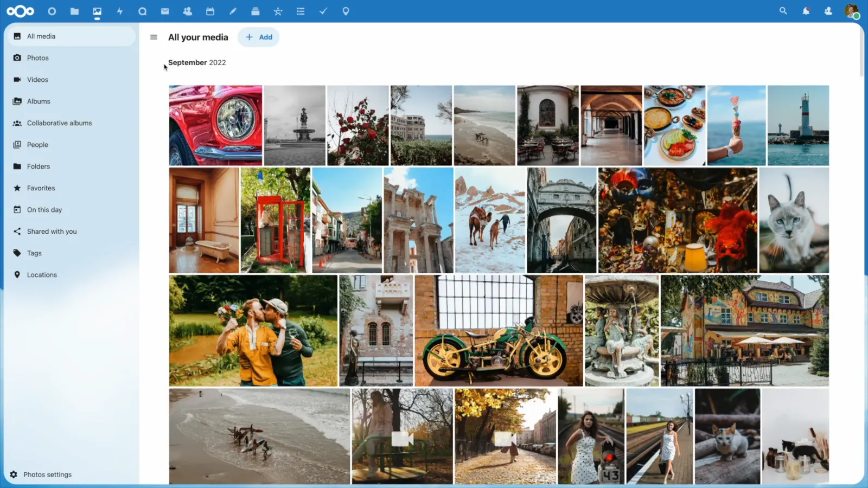
Task: Open the unified search magnifier
Action: coord(783,11)
